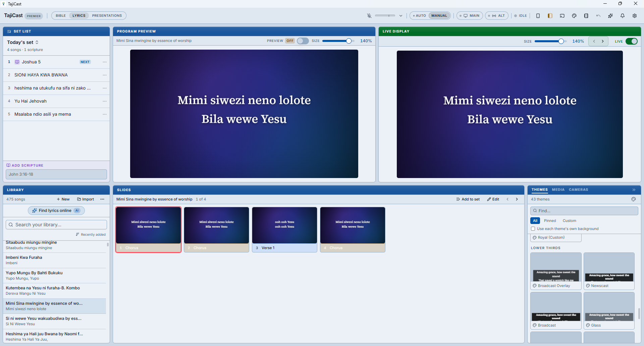Click the themes Find field

[584, 211]
